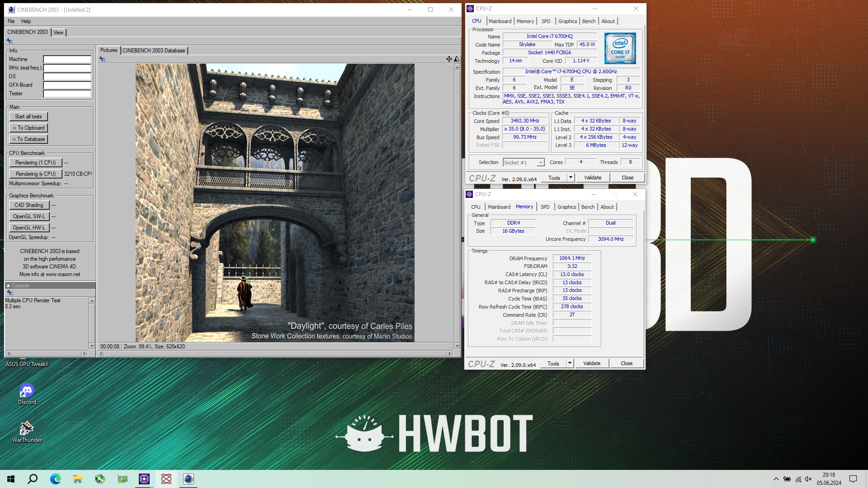The image size is (868, 488).
Task: Click the pin icon in the Console panel
Action: click(10, 293)
